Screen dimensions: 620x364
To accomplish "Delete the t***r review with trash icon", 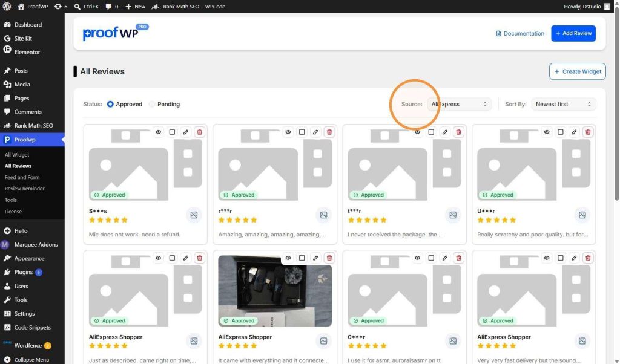I will pos(459,132).
